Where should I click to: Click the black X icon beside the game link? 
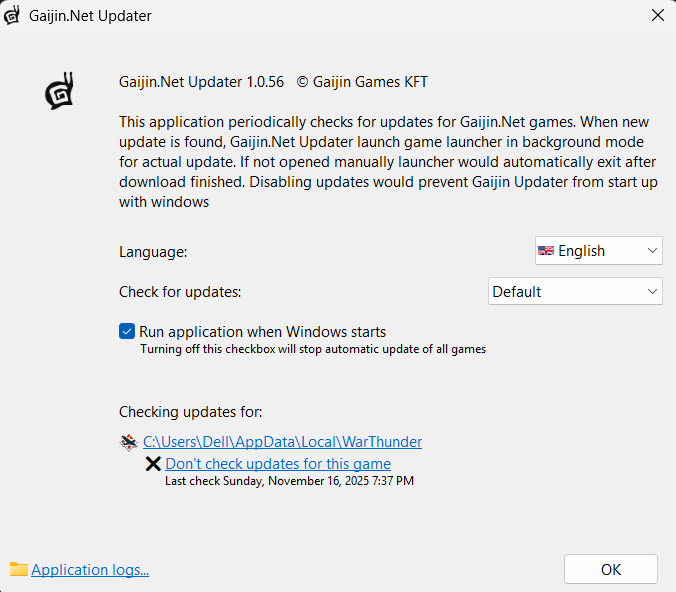153,464
